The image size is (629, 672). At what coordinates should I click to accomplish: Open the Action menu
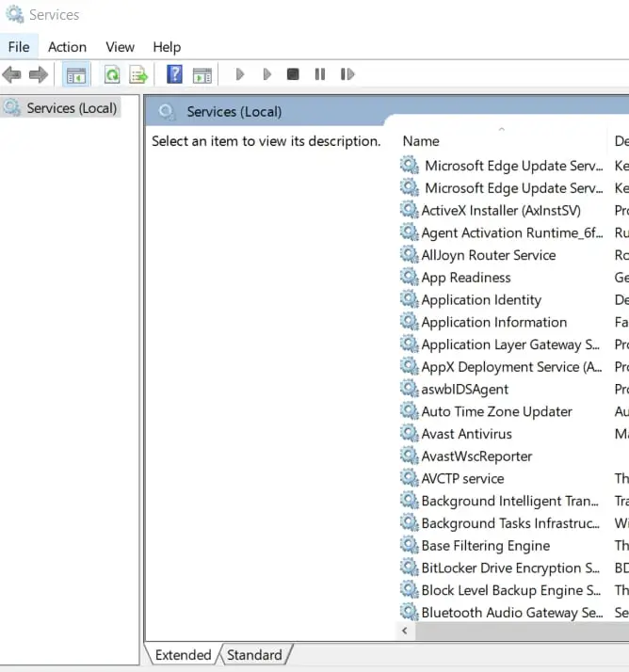67,47
